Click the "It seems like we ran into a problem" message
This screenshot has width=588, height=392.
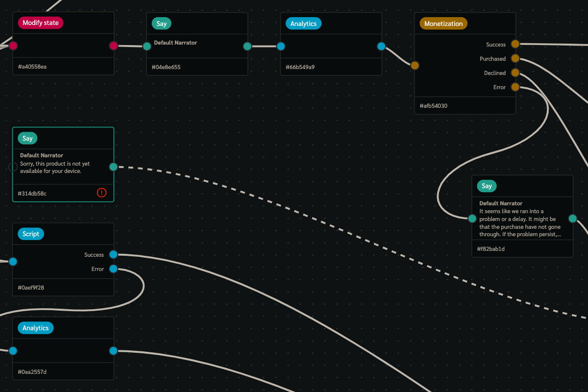tap(520, 223)
